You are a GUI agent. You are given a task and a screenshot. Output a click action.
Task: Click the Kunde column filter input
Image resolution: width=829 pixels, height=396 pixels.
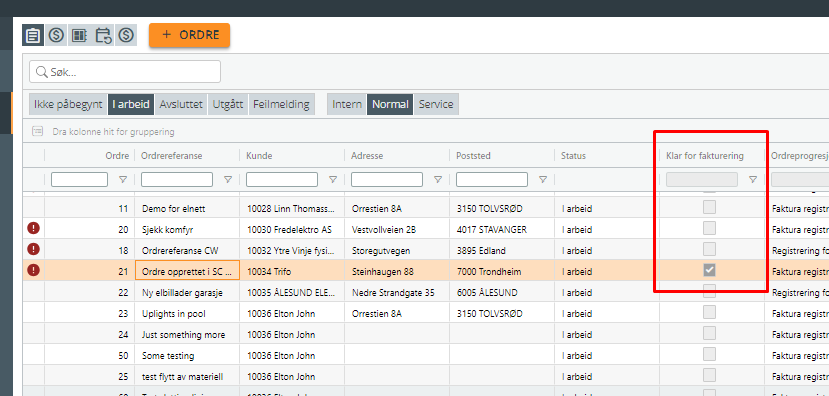pyautogui.click(x=282, y=180)
